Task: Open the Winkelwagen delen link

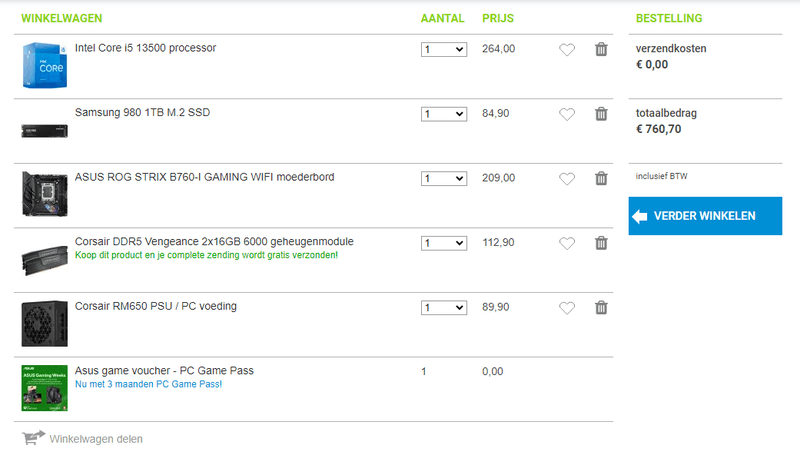Action: tap(96, 439)
